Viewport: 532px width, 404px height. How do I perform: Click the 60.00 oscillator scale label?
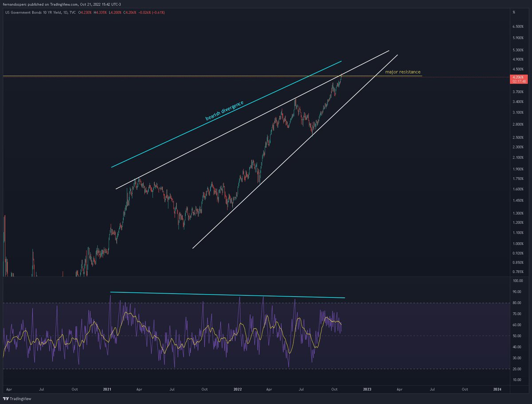tap(518, 325)
